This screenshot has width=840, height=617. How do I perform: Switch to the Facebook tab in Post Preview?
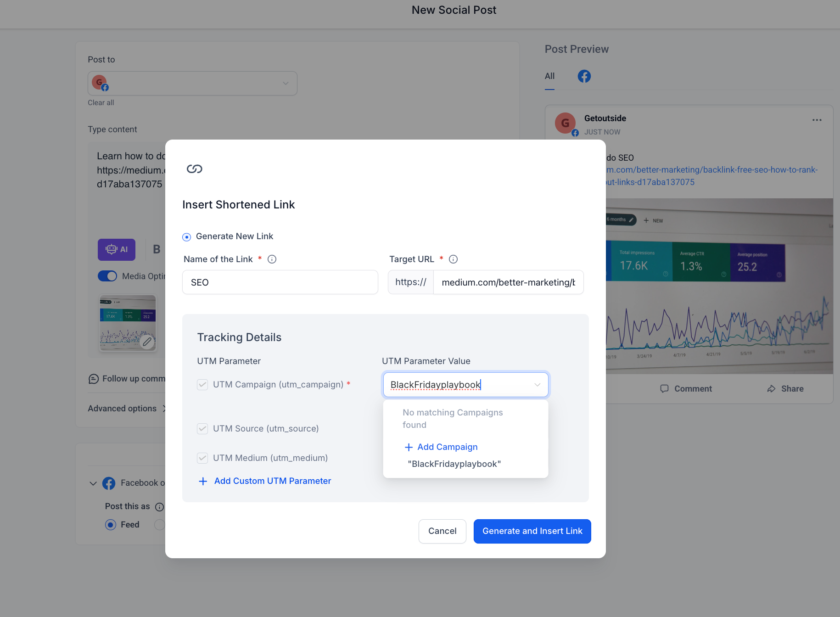[584, 76]
